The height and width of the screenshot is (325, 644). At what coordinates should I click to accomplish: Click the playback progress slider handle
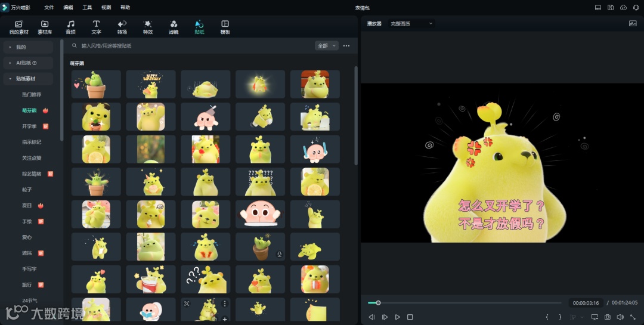tap(378, 303)
